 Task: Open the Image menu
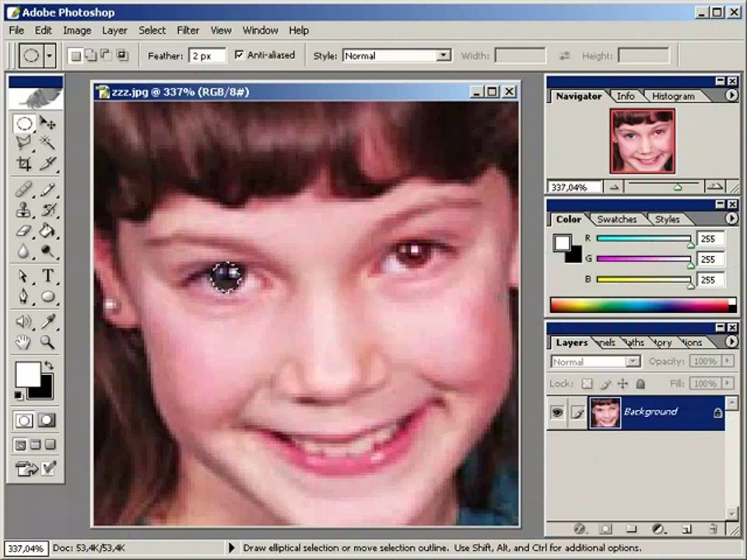[x=77, y=30]
